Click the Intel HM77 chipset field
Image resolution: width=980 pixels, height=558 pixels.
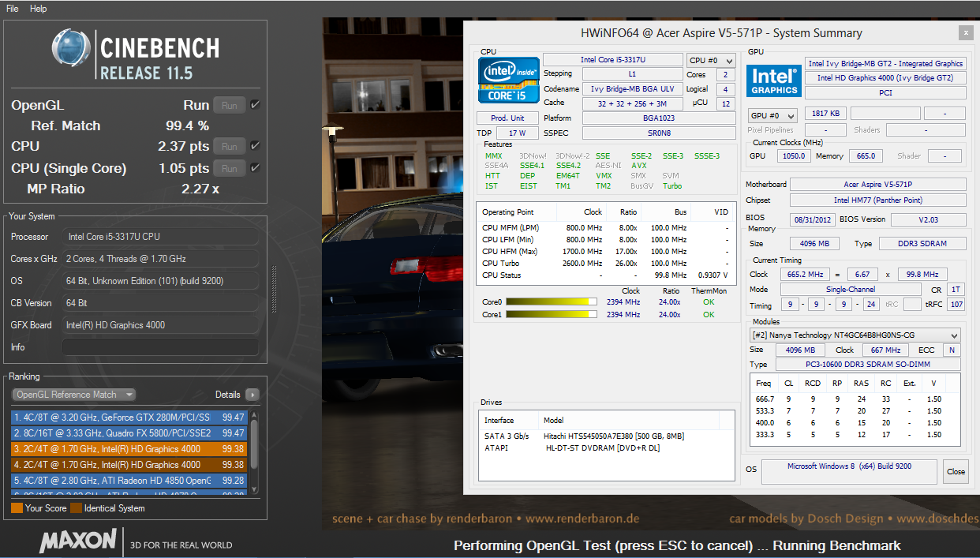(878, 200)
